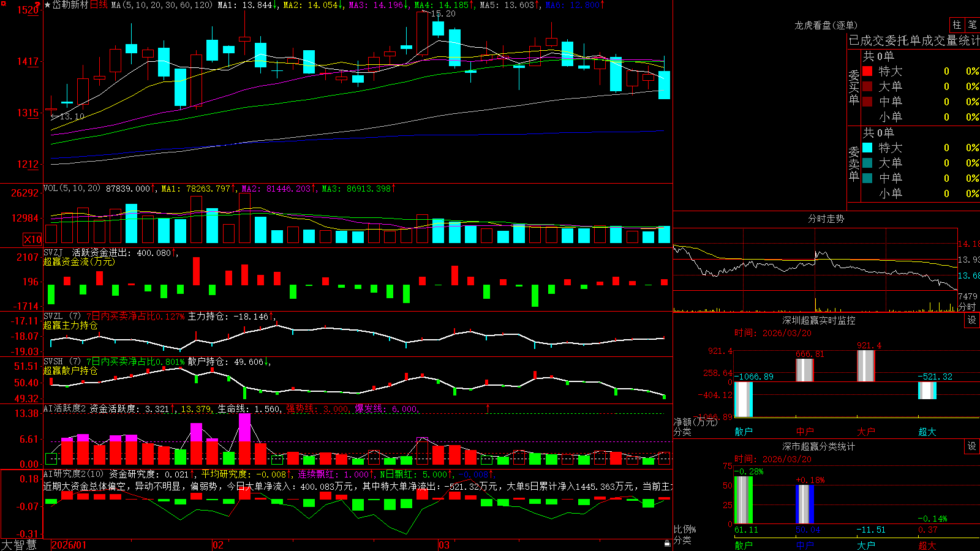This screenshot has height=551, width=980.
Task: Click the teal 中单 sell order swatch
Action: 867,178
